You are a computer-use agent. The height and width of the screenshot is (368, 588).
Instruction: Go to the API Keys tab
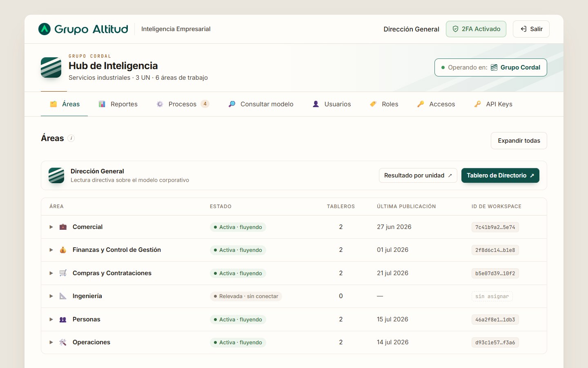[x=493, y=104]
